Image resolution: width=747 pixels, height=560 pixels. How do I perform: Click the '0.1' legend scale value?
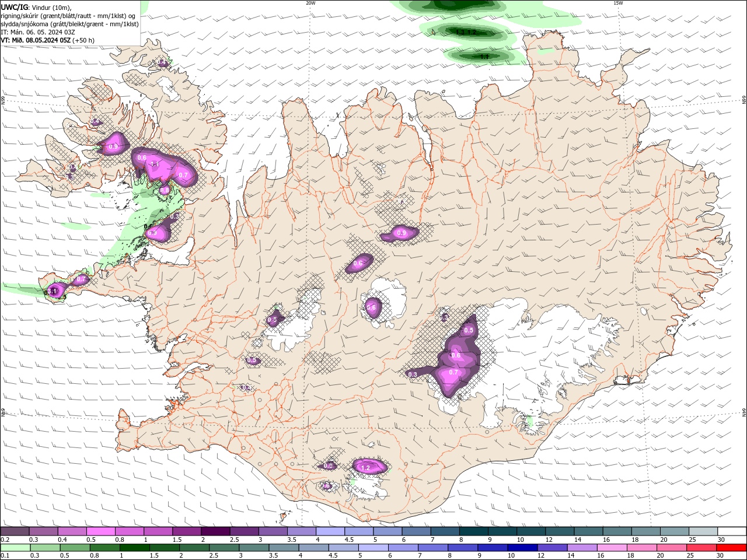[5, 555]
